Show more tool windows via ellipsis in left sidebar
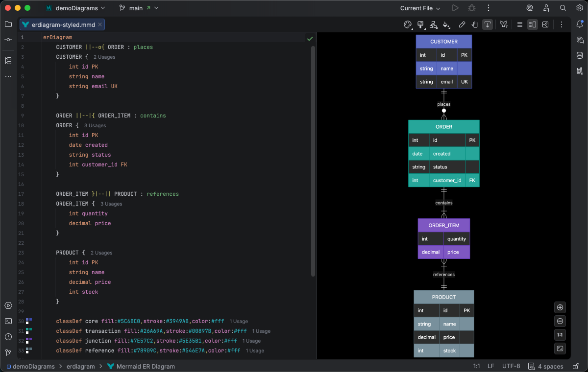588x372 pixels. point(8,76)
